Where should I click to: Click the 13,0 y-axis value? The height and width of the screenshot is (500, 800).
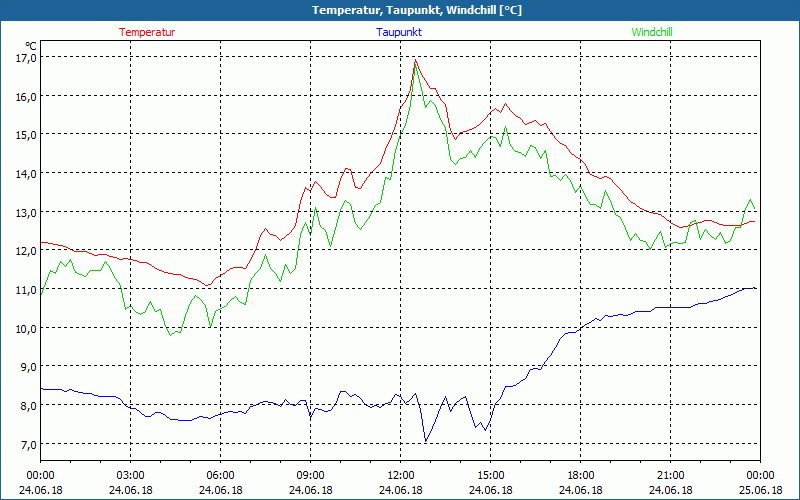[26, 212]
